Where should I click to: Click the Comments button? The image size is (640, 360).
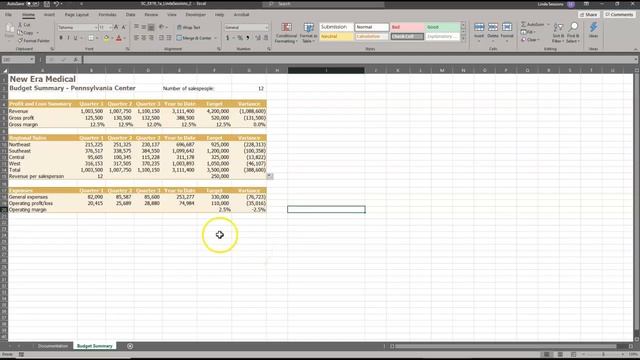(x=619, y=15)
